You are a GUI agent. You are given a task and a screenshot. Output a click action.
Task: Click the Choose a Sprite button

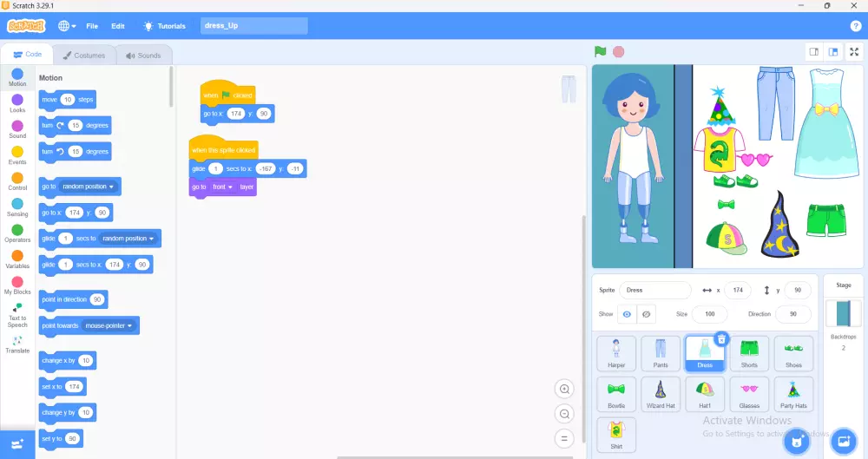click(797, 442)
